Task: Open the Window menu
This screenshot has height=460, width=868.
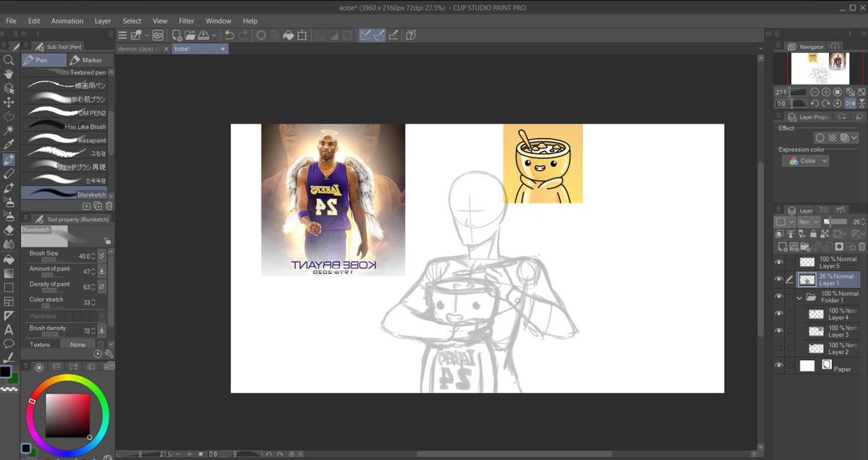Action: click(x=218, y=21)
